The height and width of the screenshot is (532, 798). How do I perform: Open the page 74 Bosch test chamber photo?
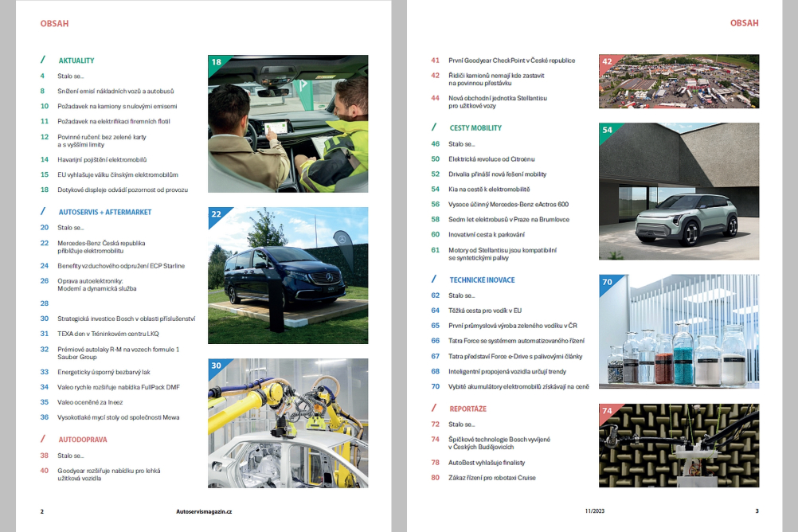coord(679,445)
